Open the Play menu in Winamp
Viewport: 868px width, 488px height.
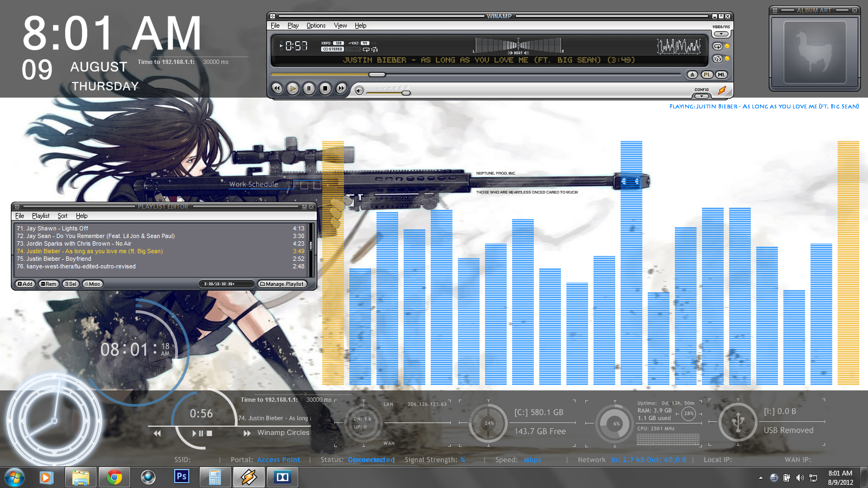[x=293, y=25]
